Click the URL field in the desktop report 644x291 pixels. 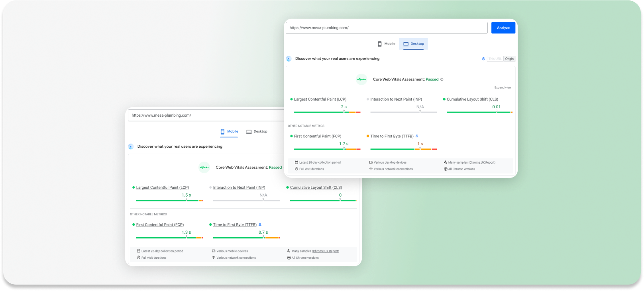[x=386, y=28]
